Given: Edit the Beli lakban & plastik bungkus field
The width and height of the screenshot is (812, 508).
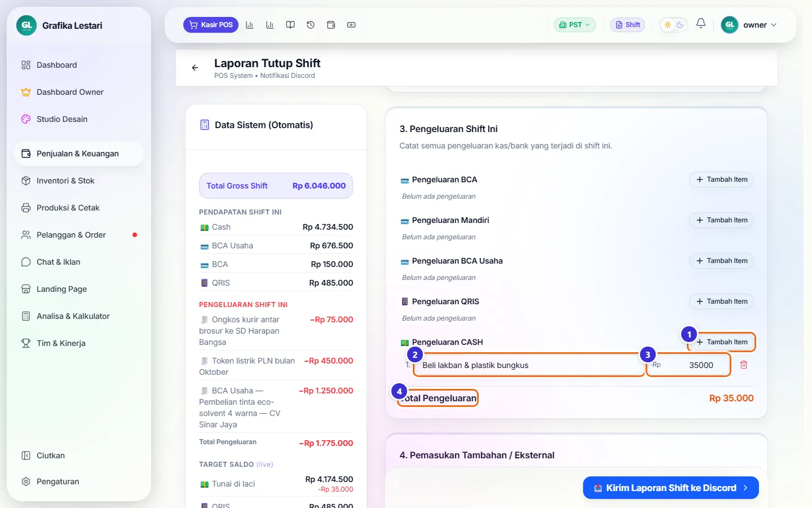Looking at the screenshot, I should click(x=529, y=365).
